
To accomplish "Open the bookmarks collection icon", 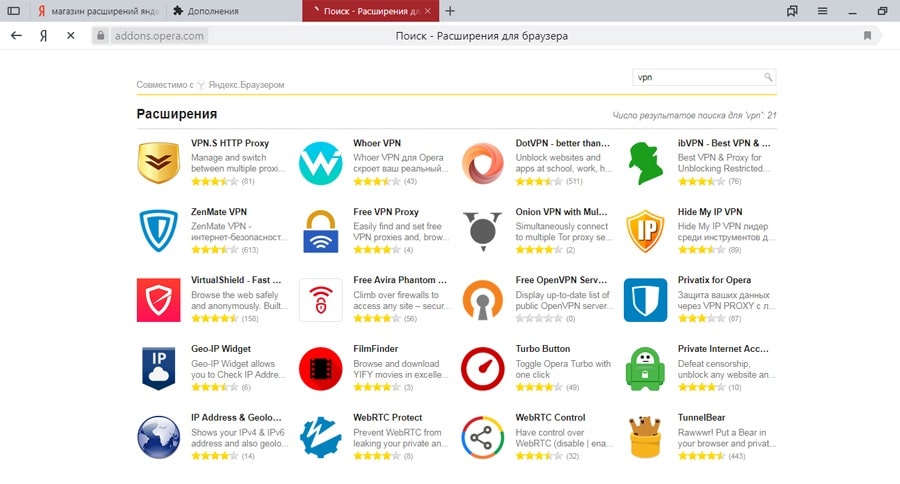I will click(792, 11).
